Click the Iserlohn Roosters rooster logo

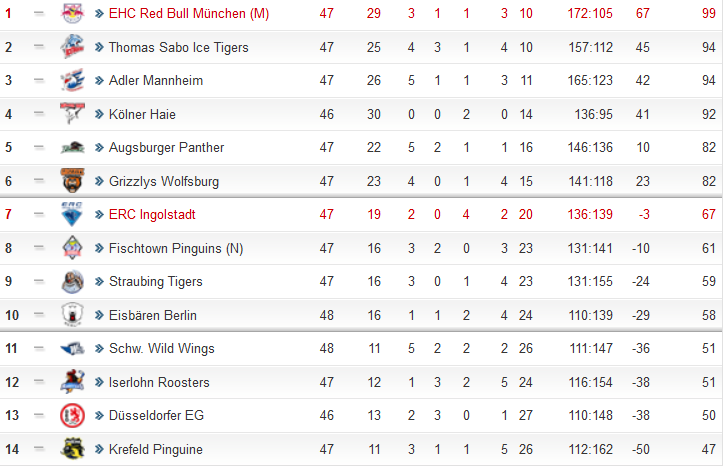click(72, 382)
